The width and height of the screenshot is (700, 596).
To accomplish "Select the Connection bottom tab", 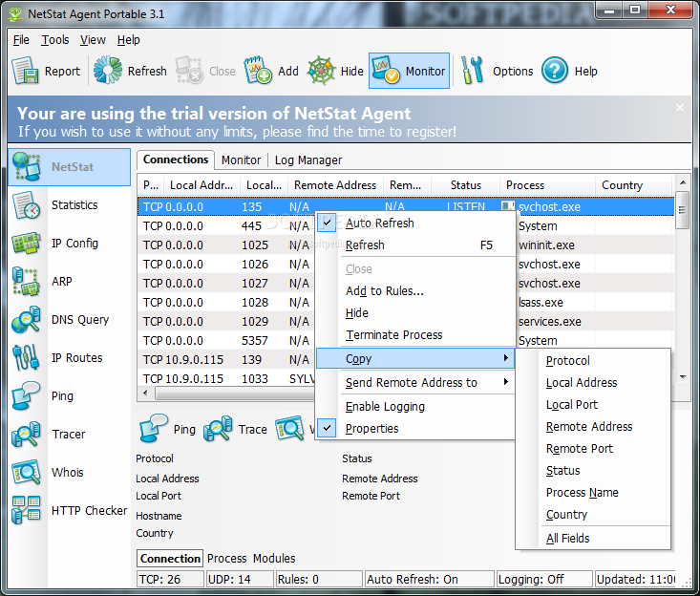I will pyautogui.click(x=170, y=559).
